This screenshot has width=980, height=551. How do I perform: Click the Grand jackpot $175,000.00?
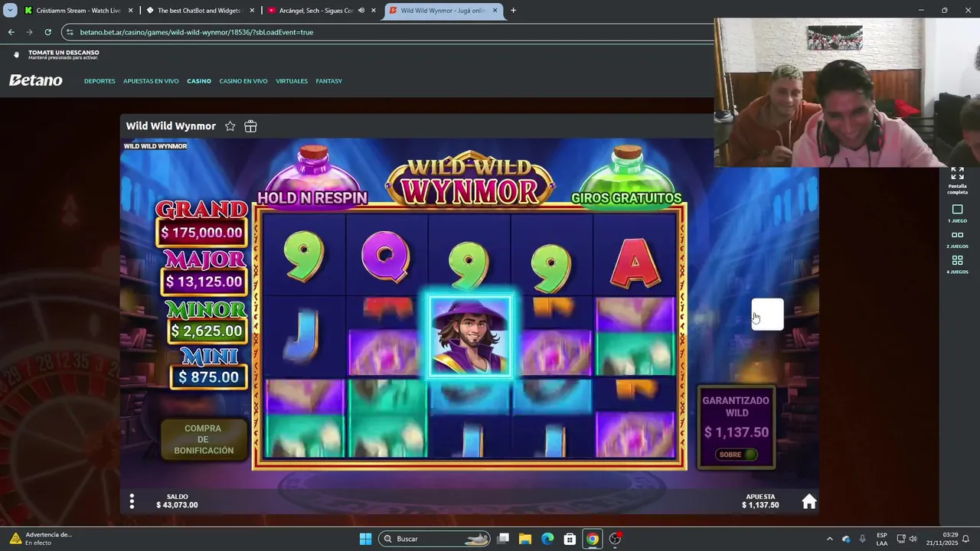click(201, 233)
